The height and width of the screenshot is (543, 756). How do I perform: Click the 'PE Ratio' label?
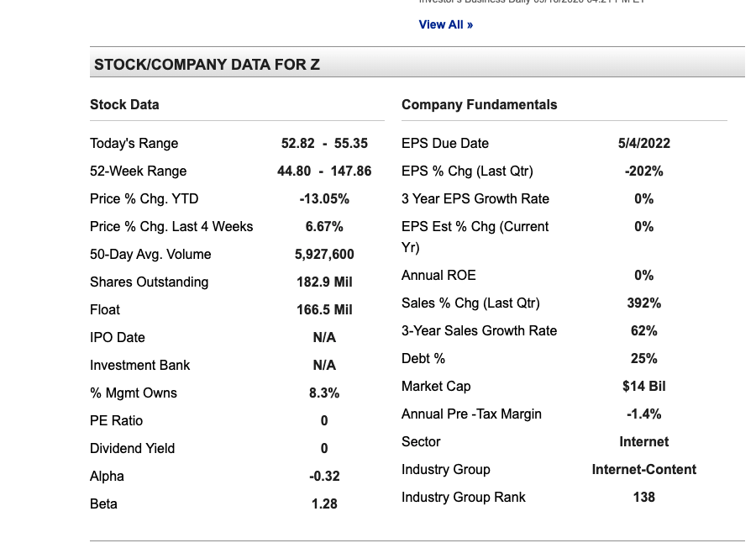click(117, 421)
